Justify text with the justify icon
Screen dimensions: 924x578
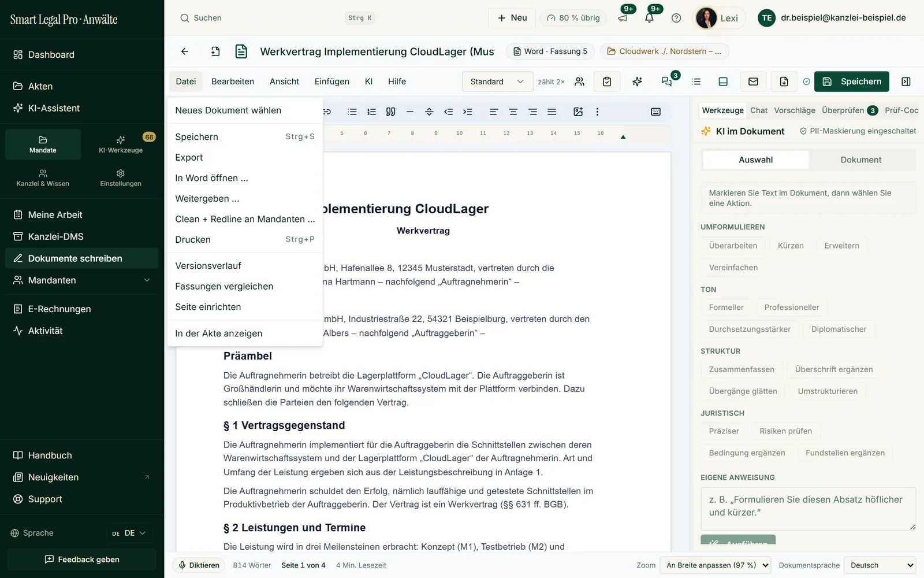point(552,112)
